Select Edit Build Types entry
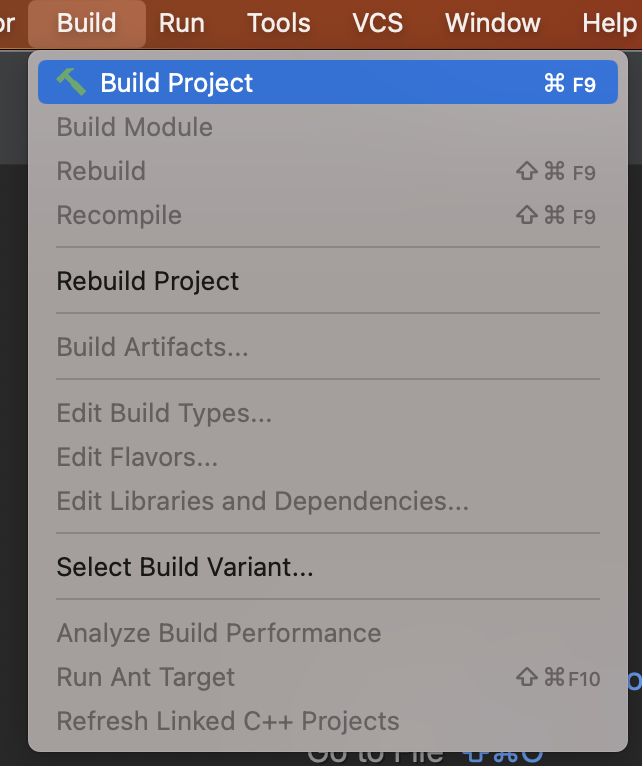The image size is (642, 766). coord(164,413)
